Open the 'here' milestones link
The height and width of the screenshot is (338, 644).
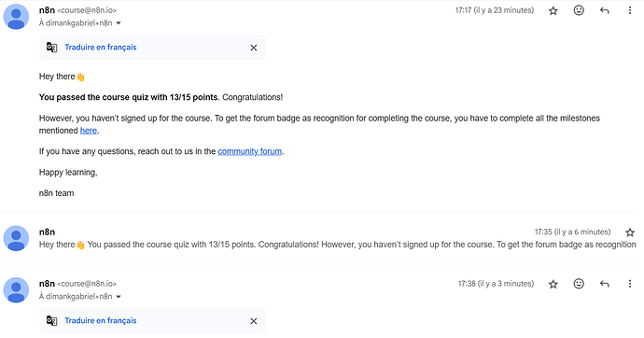[89, 131]
